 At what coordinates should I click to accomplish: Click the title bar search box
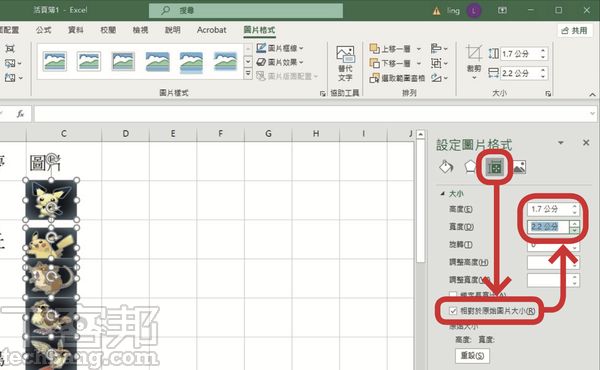246,10
